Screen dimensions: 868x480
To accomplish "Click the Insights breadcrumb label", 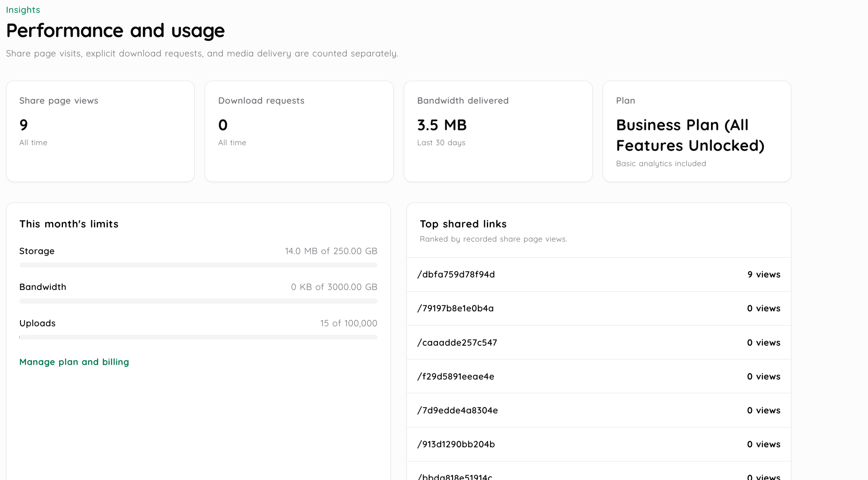I will coord(23,10).
